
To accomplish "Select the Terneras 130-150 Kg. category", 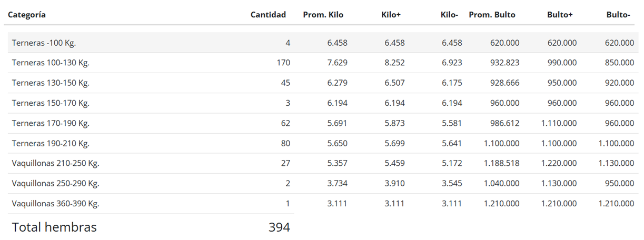I will pos(51,83).
